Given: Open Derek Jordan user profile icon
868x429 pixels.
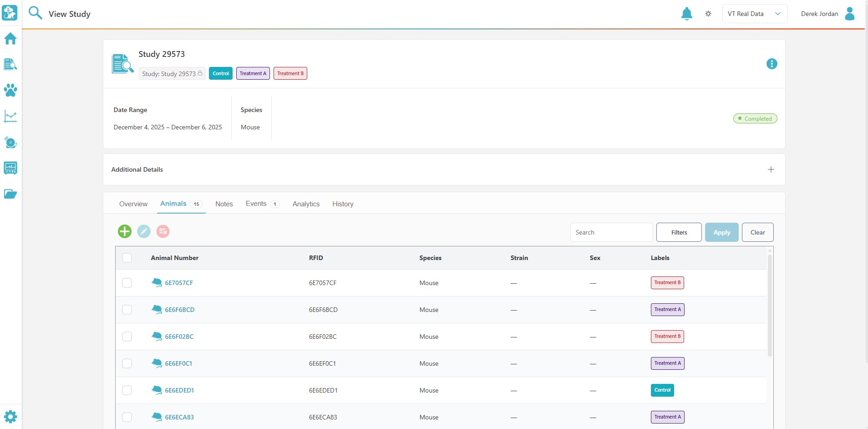Looking at the screenshot, I should point(849,14).
